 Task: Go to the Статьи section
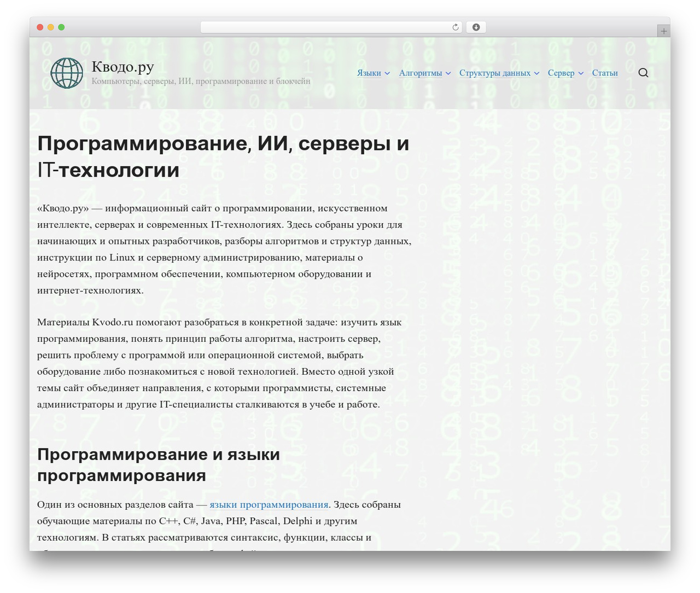pos(605,73)
